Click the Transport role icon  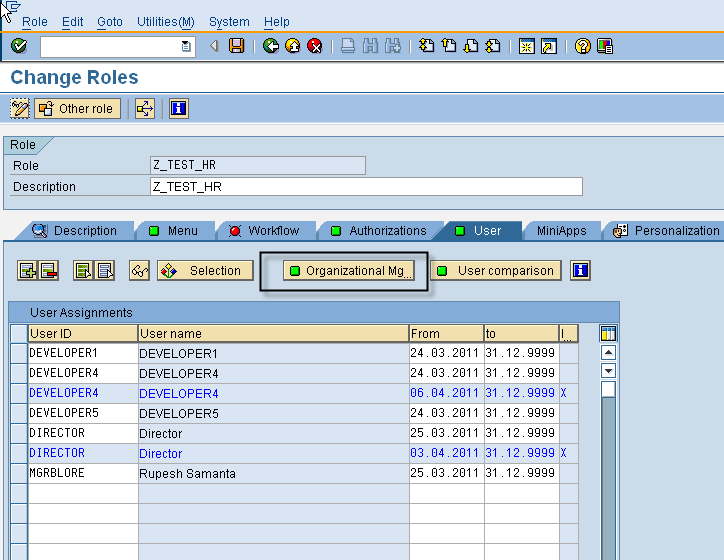click(x=145, y=108)
